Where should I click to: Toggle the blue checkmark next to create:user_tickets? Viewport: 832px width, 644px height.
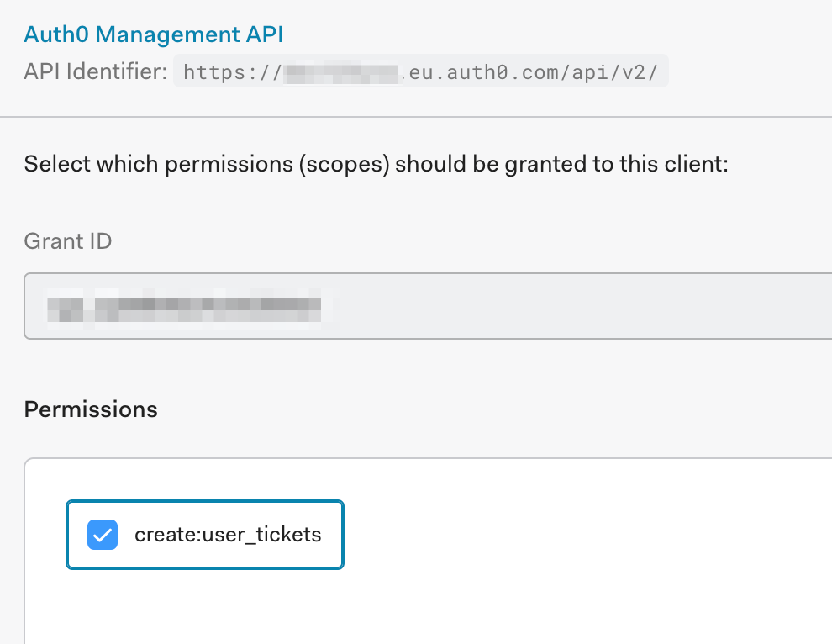pyautogui.click(x=103, y=535)
